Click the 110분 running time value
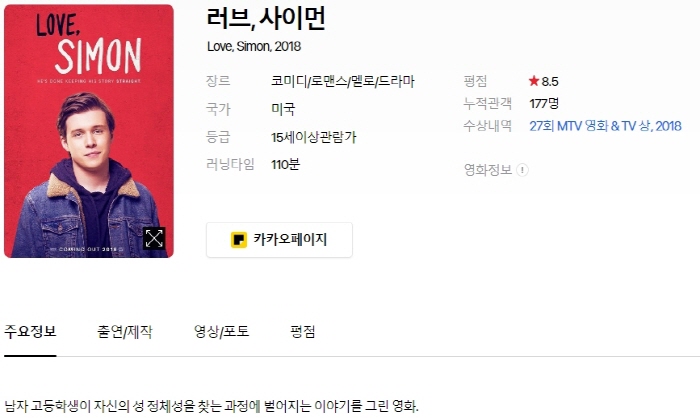700x418 pixels. click(x=285, y=164)
